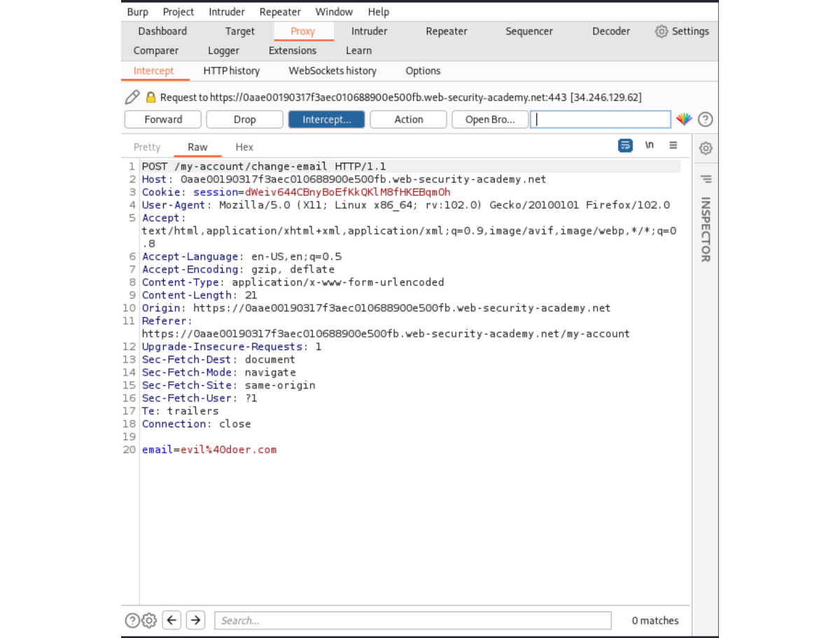
Task: Open search settings gear icon at bottom
Action: tap(148, 620)
